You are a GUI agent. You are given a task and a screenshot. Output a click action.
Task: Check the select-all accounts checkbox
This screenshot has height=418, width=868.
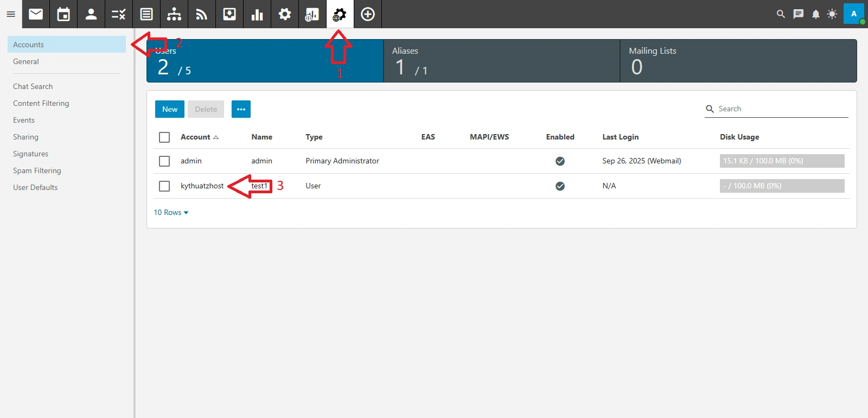pyautogui.click(x=164, y=137)
